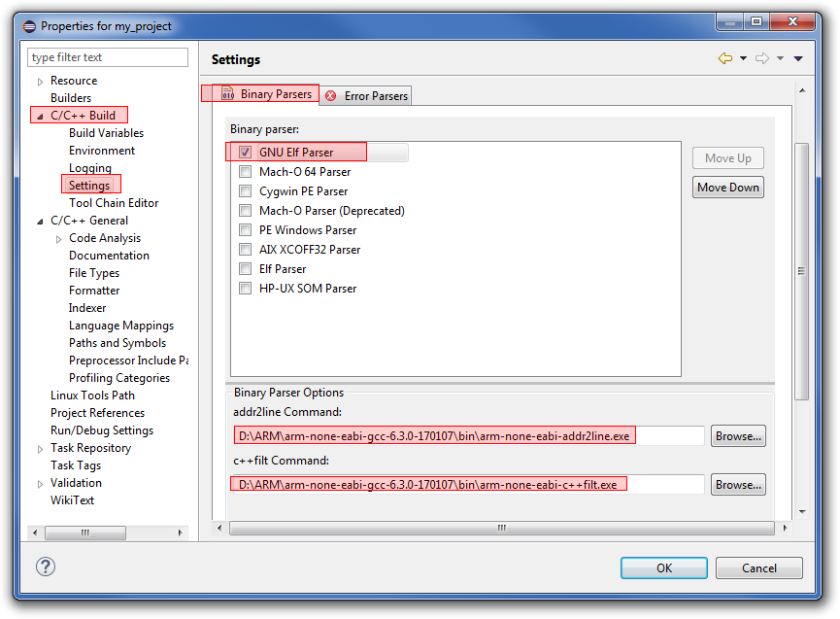Uncheck the GNU Elf Parser checkbox
Screen dimensions: 840x619
(x=245, y=153)
